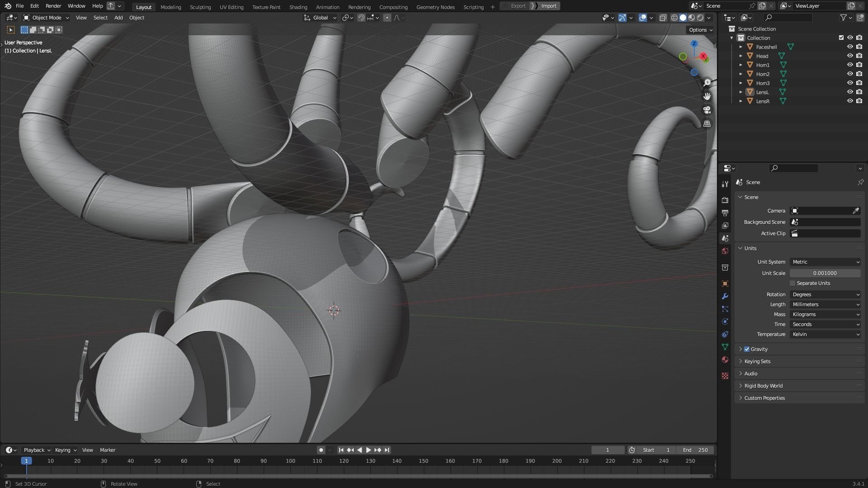
Task: Open the Render properties tab
Action: 725,200
